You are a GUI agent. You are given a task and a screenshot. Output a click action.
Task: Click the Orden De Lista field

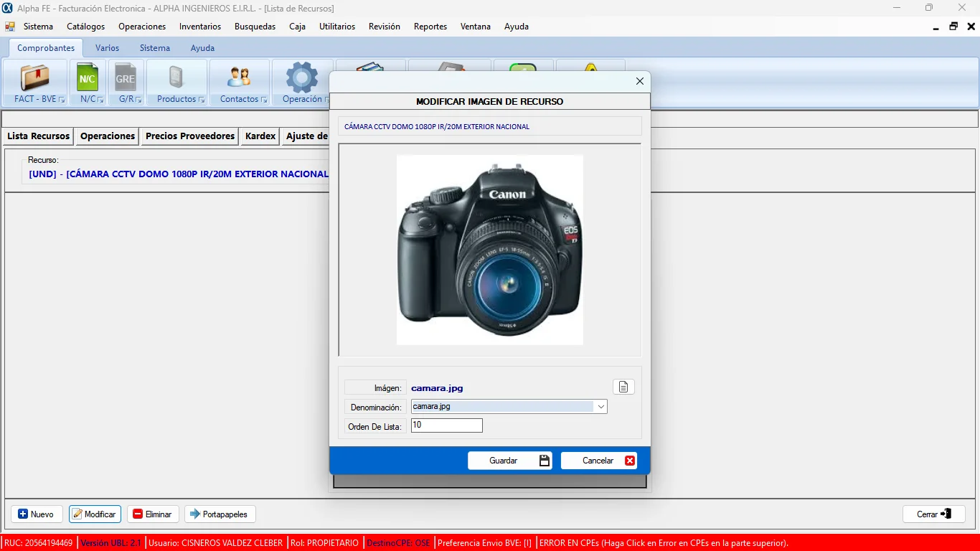(x=446, y=425)
